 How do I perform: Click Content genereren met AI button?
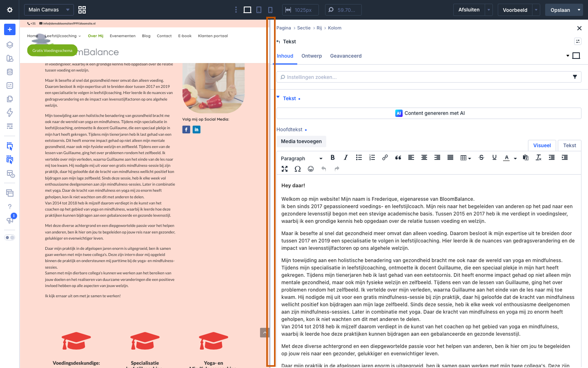click(429, 113)
